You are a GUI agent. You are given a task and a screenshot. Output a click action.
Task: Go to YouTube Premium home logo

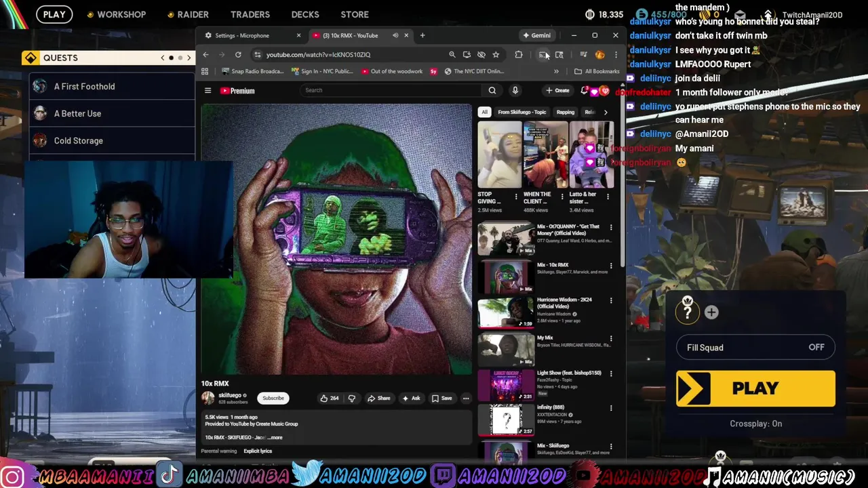(237, 91)
